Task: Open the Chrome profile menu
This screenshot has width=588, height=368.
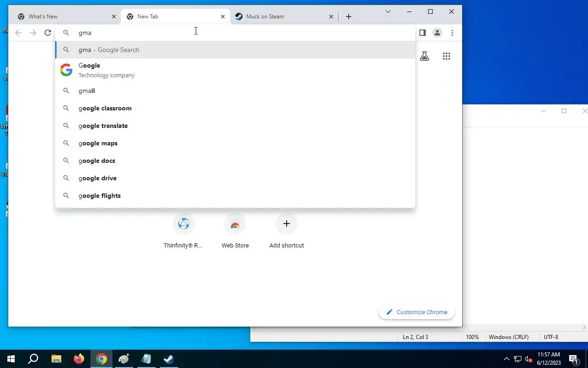Action: (x=437, y=33)
